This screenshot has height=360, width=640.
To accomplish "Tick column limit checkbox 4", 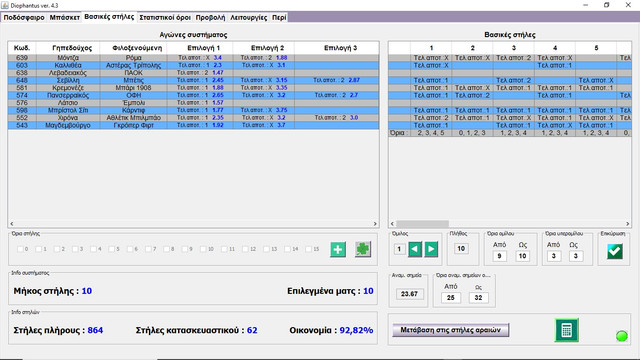I will [93, 249].
